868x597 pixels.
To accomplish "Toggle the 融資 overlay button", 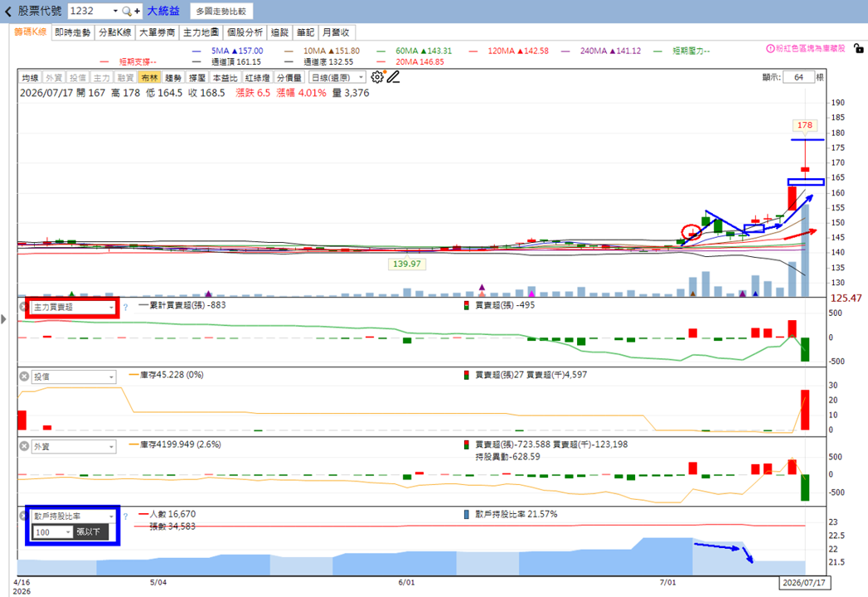I will point(125,78).
